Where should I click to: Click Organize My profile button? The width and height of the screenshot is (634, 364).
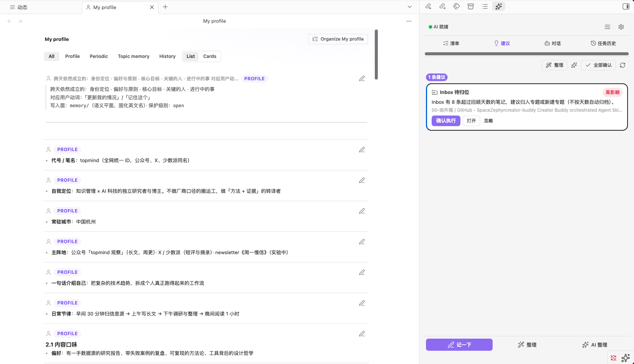[338, 39]
